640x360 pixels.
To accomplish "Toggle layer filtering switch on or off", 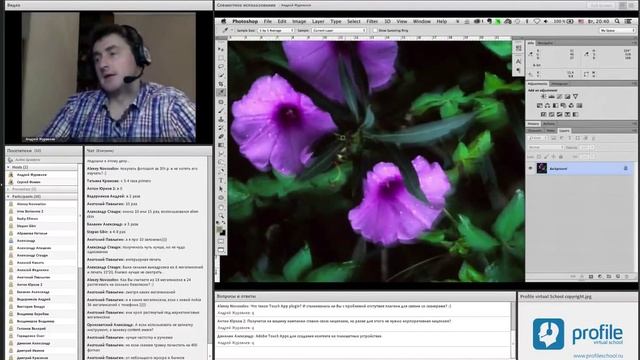I will (593, 138).
